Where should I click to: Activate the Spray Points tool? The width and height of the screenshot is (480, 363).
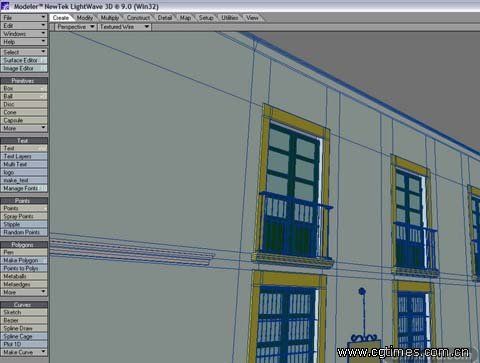pyautogui.click(x=24, y=216)
